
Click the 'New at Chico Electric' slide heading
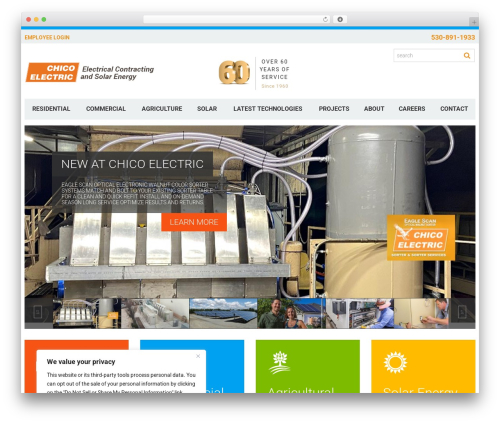coord(132,164)
